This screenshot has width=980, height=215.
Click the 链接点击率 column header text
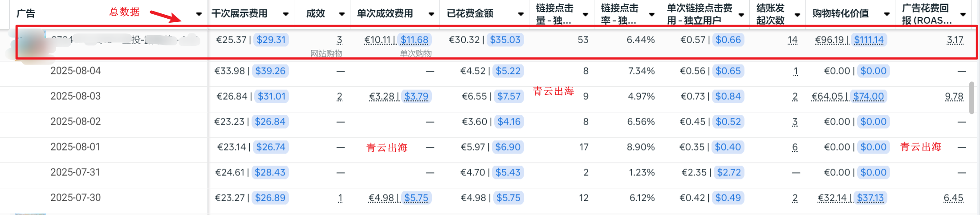[x=619, y=14]
